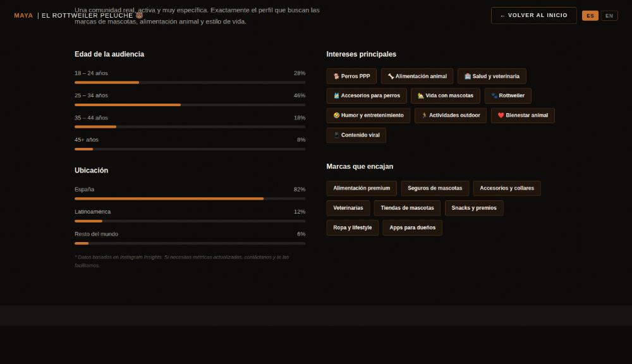The width and height of the screenshot is (632, 364).
Task: Click the hospital icon on Salud y veterinaria
Action: [x=468, y=76]
